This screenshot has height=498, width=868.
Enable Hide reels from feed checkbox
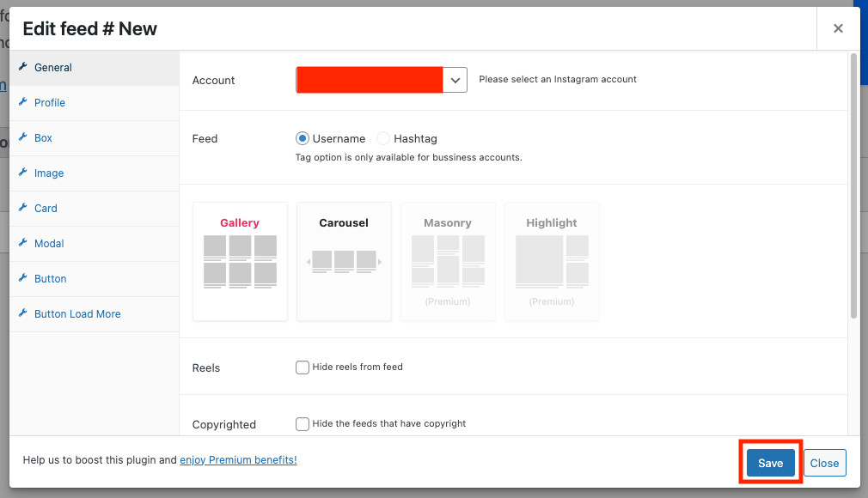tap(303, 367)
